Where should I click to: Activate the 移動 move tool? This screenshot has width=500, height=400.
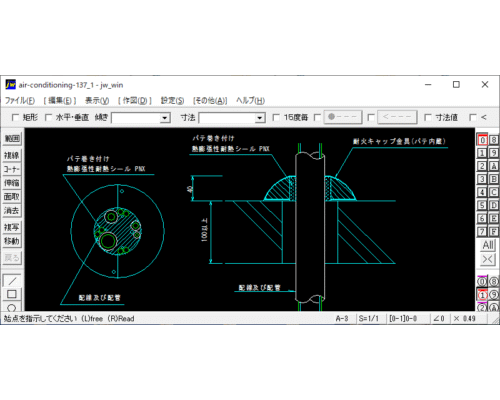(x=12, y=241)
